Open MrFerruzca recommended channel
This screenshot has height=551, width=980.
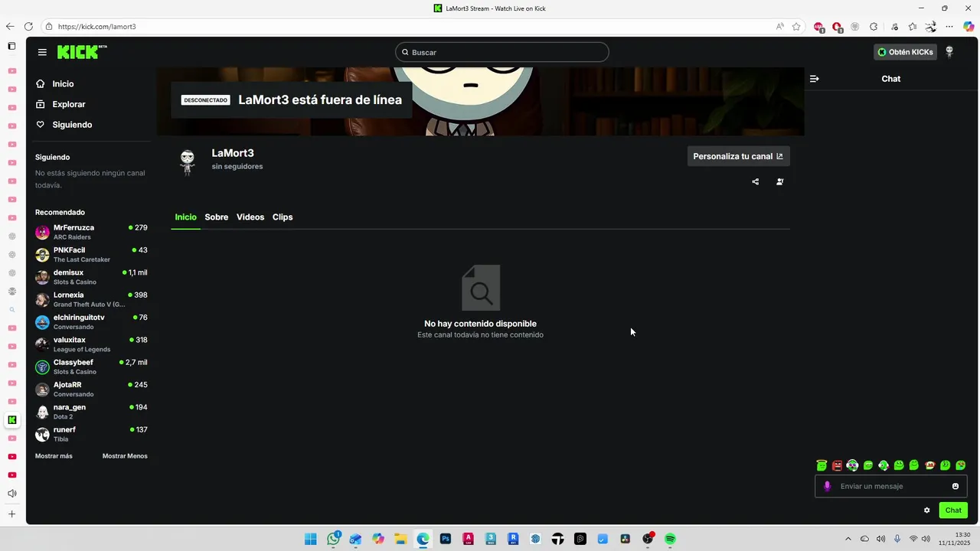click(91, 232)
